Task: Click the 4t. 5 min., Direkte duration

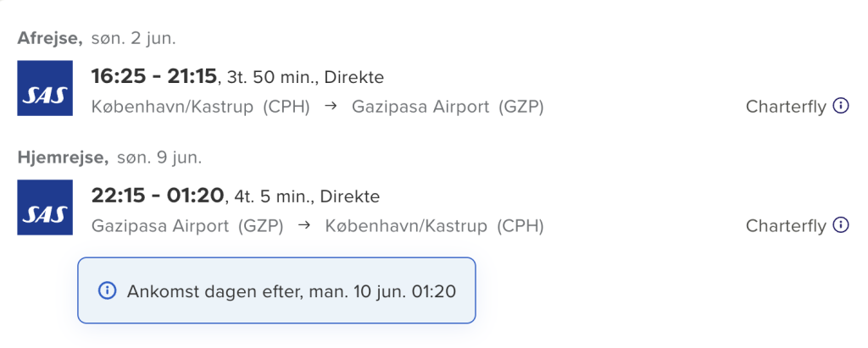Action: (x=305, y=197)
